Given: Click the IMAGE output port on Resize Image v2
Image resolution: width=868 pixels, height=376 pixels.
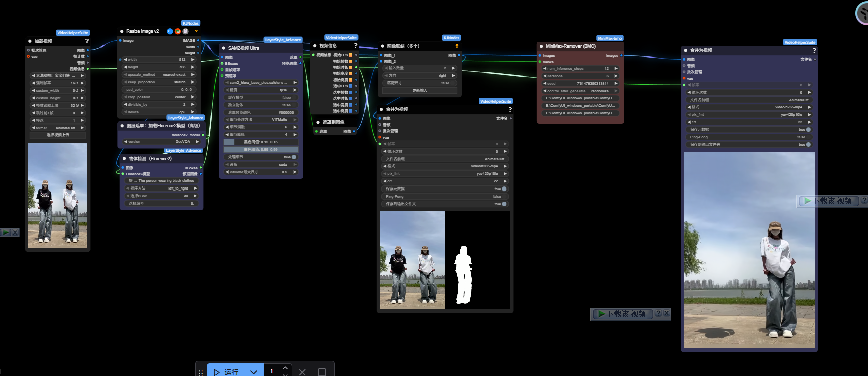Looking at the screenshot, I should tap(198, 40).
